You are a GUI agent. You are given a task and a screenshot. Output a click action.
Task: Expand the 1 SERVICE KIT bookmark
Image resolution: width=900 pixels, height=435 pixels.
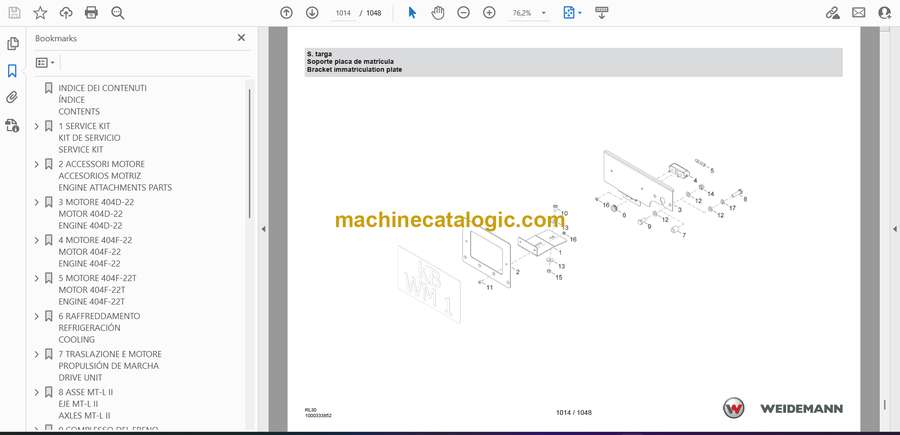point(37,126)
